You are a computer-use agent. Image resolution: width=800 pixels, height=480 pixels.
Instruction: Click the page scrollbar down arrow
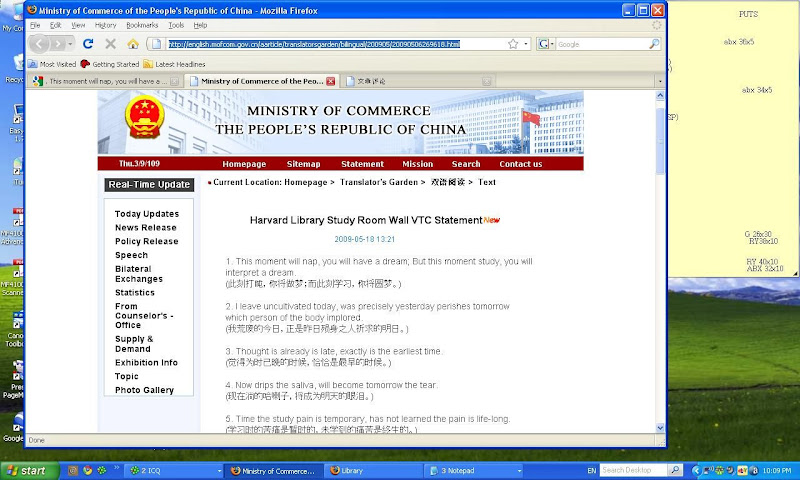click(660, 428)
